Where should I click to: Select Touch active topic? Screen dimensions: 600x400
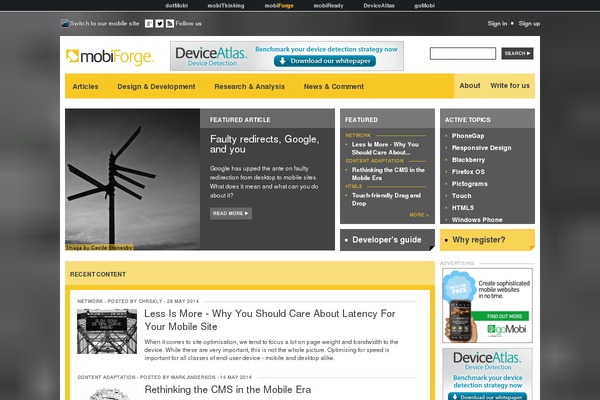[x=461, y=196]
